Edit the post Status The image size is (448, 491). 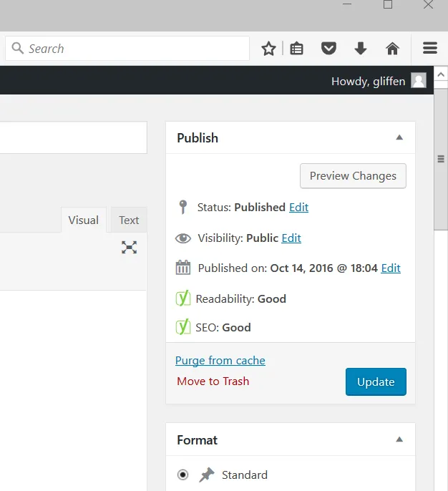[298, 208]
